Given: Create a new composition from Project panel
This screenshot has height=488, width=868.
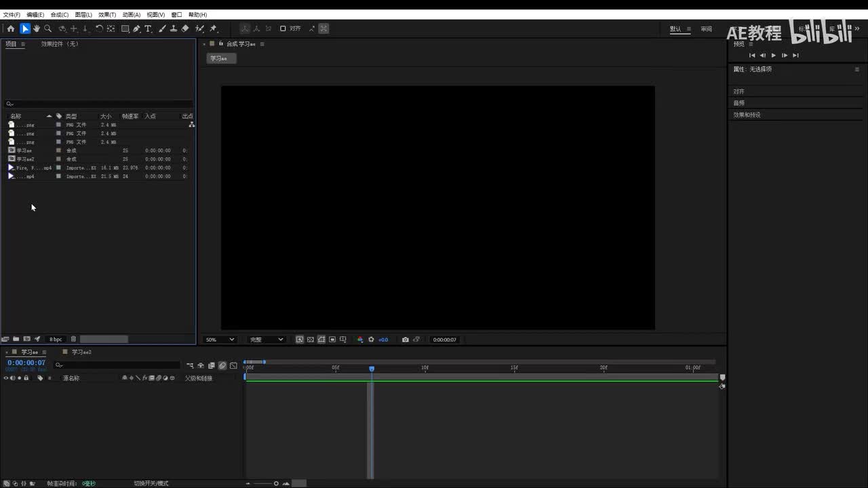Looking at the screenshot, I should (26, 339).
